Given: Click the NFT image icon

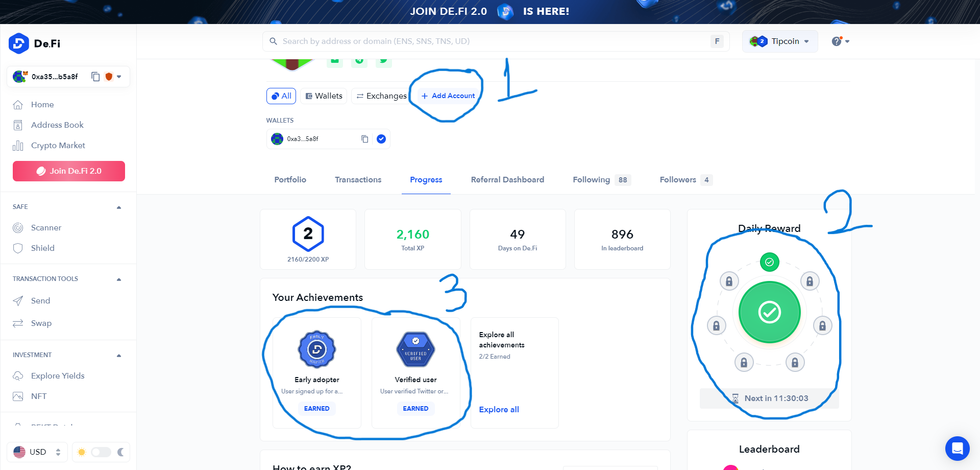Looking at the screenshot, I should pyautogui.click(x=18, y=396).
